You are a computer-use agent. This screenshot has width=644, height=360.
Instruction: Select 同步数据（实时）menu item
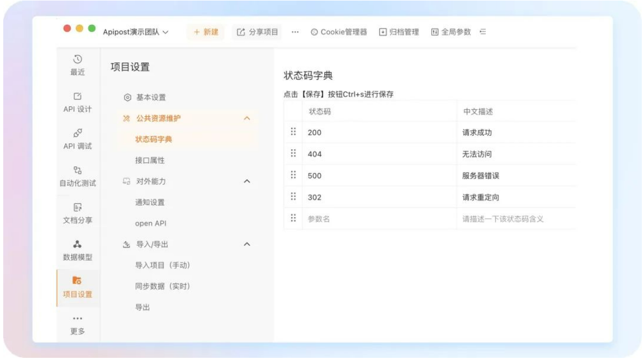tap(163, 286)
